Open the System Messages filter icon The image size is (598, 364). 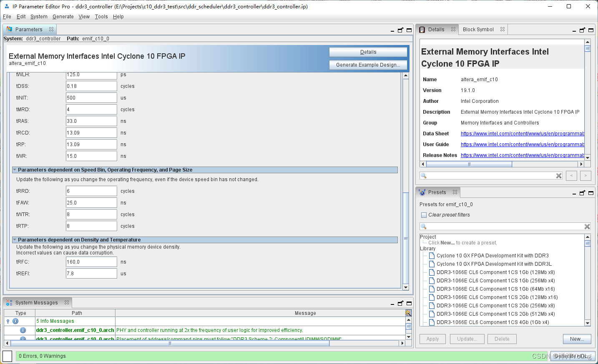tap(409, 313)
